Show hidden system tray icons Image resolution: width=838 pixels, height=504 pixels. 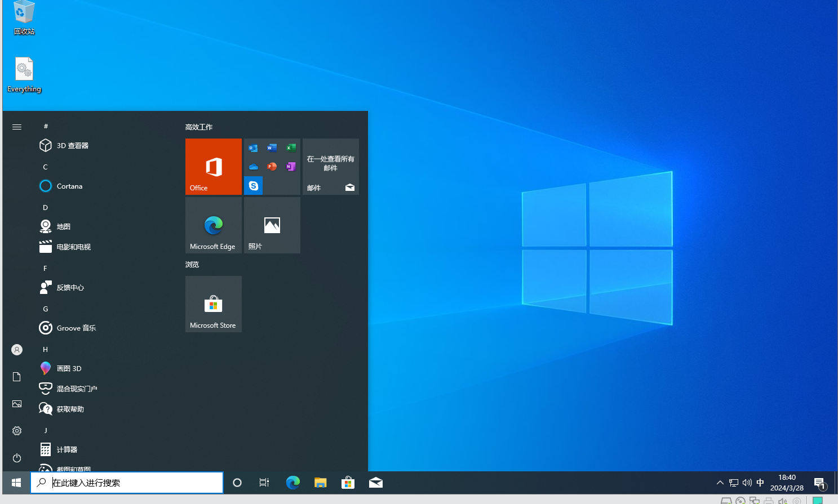(x=720, y=483)
